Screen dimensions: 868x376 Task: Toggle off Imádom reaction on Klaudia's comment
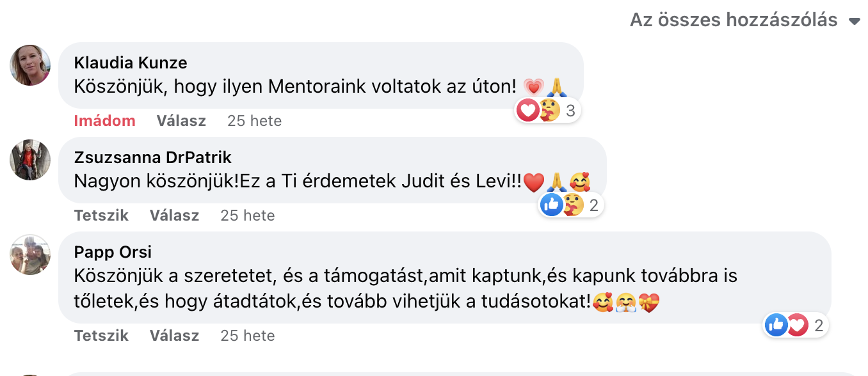(x=105, y=121)
